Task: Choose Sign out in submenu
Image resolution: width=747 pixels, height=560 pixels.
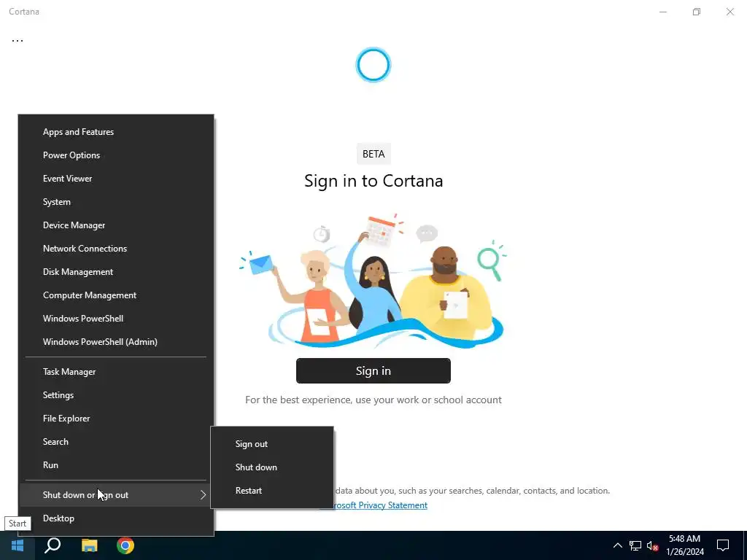Action: click(x=272, y=444)
